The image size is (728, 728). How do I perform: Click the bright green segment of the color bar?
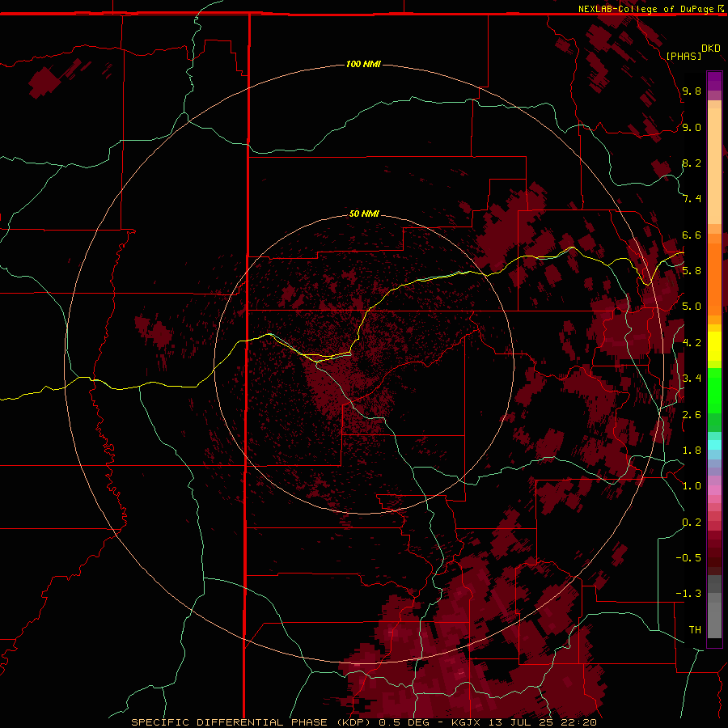[714, 390]
